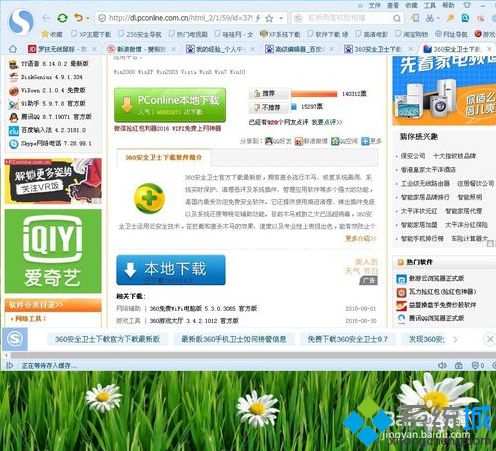Click the orange undo-close-tab arrow
The width and height of the screenshot is (496, 451).
[x=78, y=17]
